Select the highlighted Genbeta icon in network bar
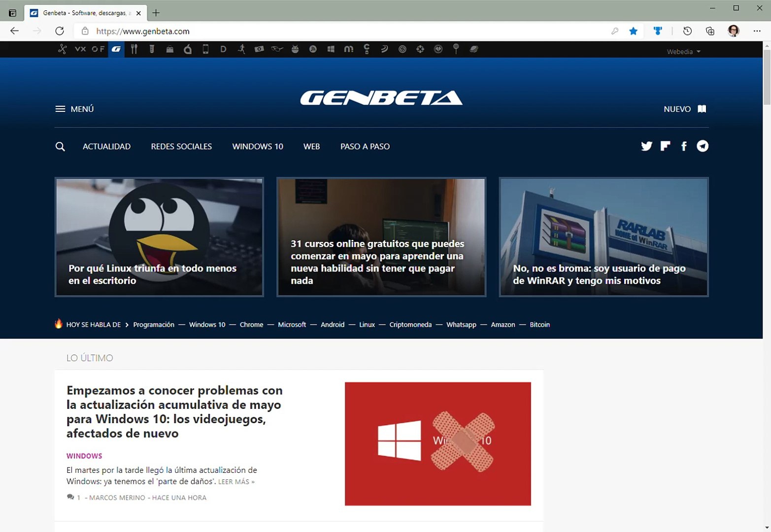Image resolution: width=771 pixels, height=532 pixels. point(116,49)
